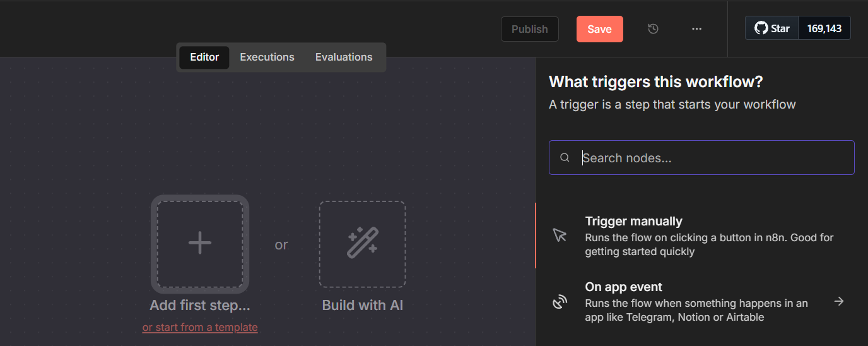Click the Publish button
The image size is (868, 346).
tap(529, 29)
